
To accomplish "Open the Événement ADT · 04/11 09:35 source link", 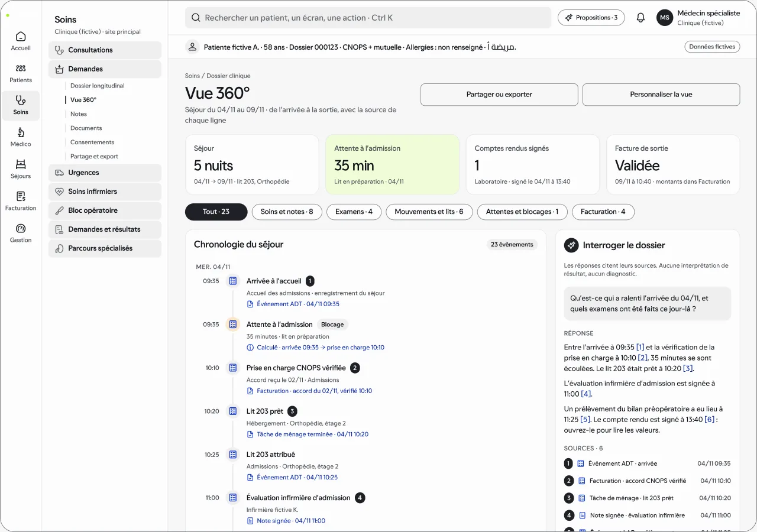I will pos(293,304).
